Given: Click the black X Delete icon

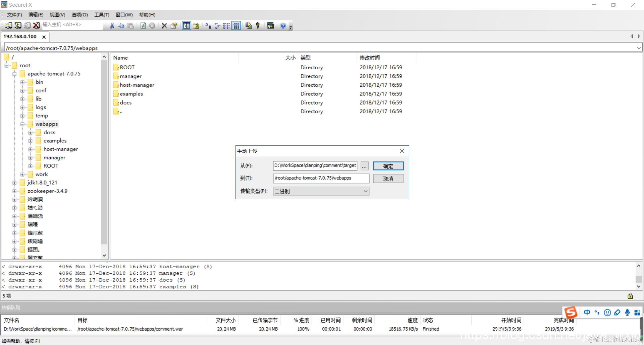Looking at the screenshot, I should tap(164, 26).
